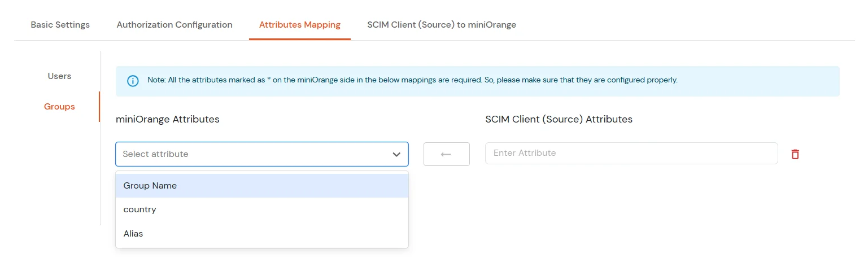The height and width of the screenshot is (271, 868).
Task: Open SCIM Client (Source) to miniOrange tab
Action: click(442, 25)
